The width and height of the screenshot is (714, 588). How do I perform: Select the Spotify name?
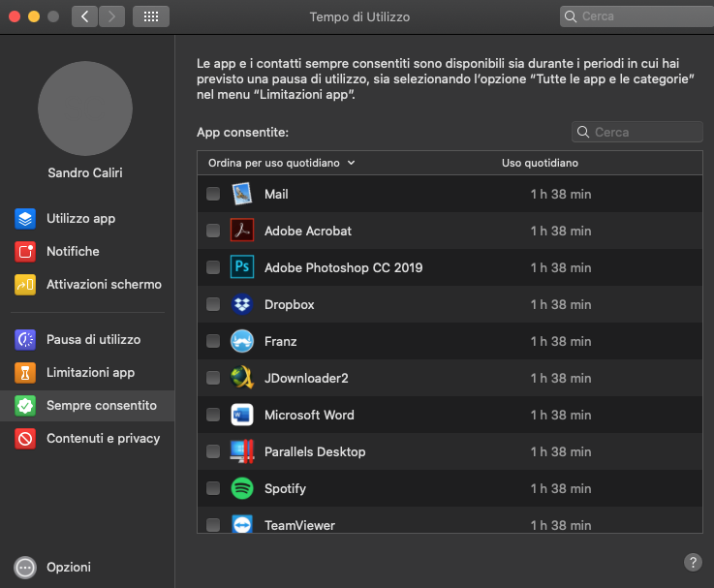285,489
